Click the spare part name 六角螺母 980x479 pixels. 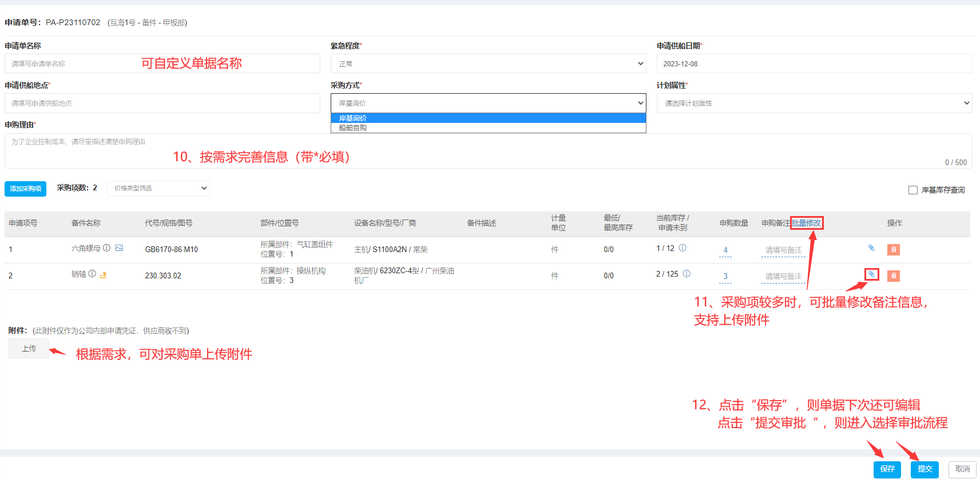click(86, 248)
